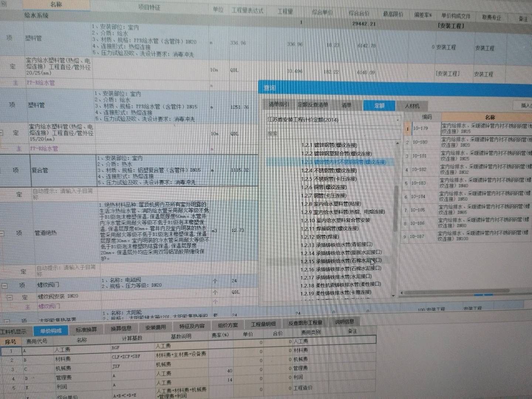Open the 特征及内容 tab

192,326
